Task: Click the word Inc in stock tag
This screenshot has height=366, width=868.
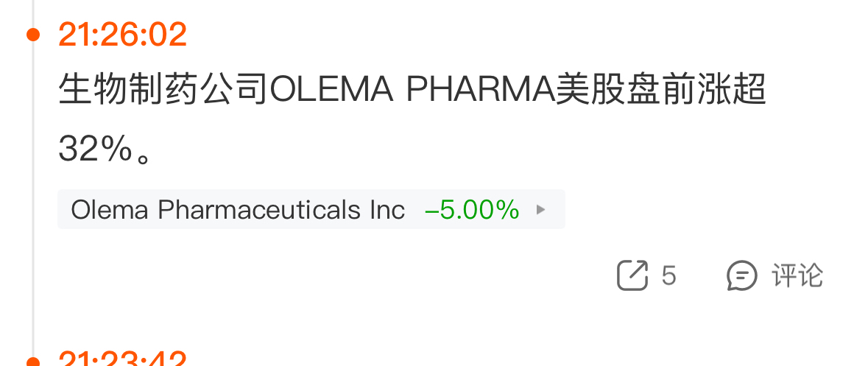Action: [x=387, y=210]
